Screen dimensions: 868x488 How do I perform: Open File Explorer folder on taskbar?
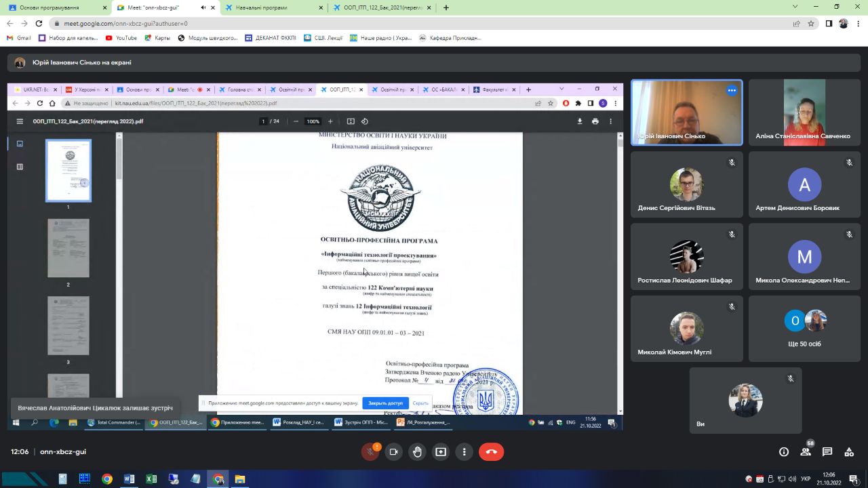coord(239,479)
